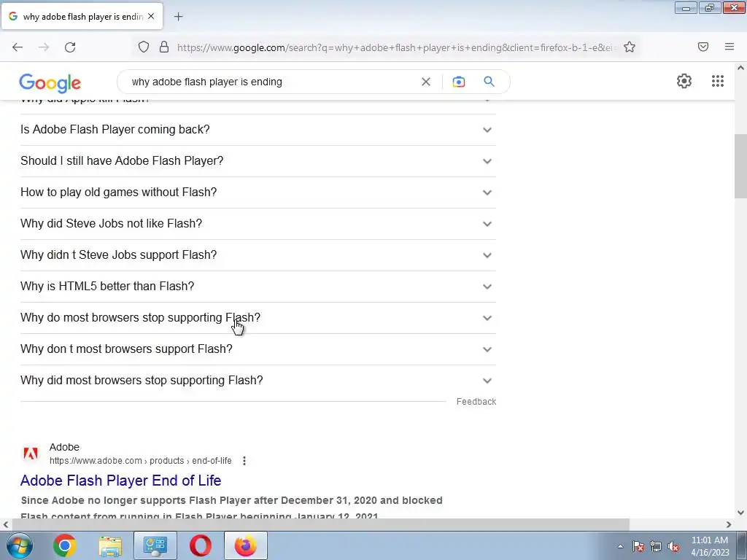Click the muted volume tray icon

coord(673,547)
